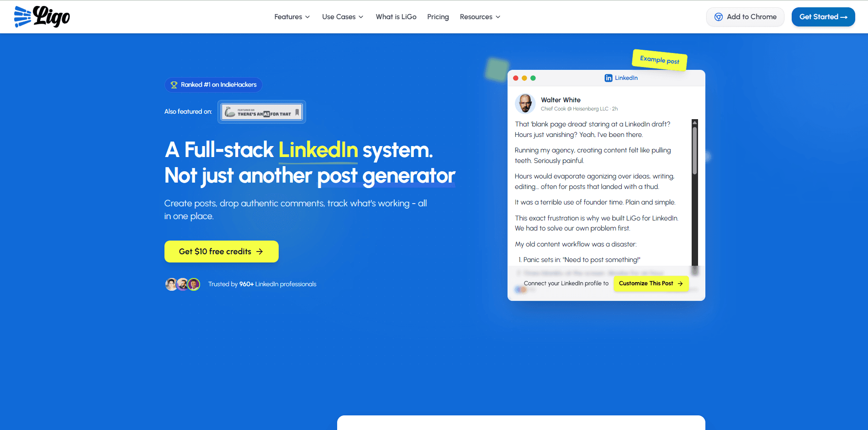Click the Ligo logo
Image resolution: width=868 pixels, height=430 pixels.
41,16
